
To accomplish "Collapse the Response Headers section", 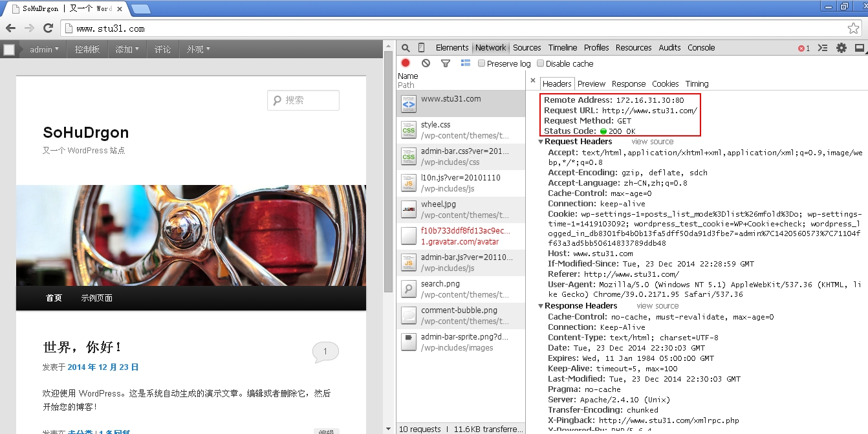I will (541, 306).
